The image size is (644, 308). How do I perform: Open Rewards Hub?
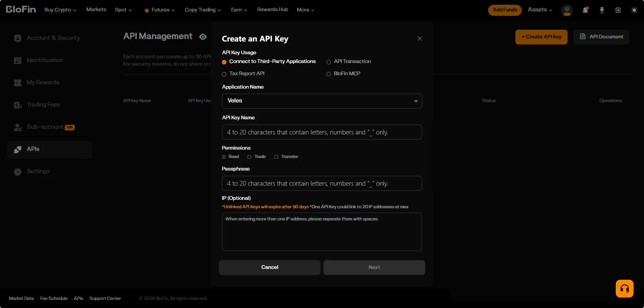(272, 9)
